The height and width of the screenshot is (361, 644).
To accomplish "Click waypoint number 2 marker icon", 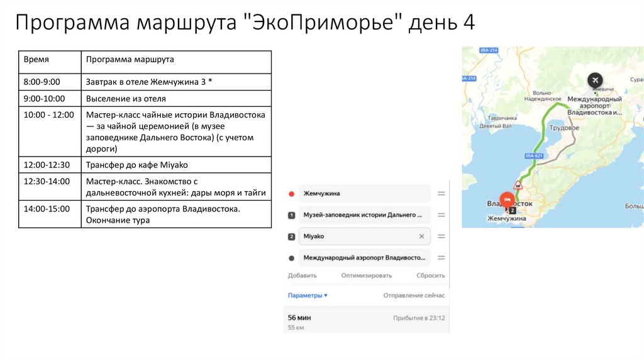I will pyautogui.click(x=291, y=236).
